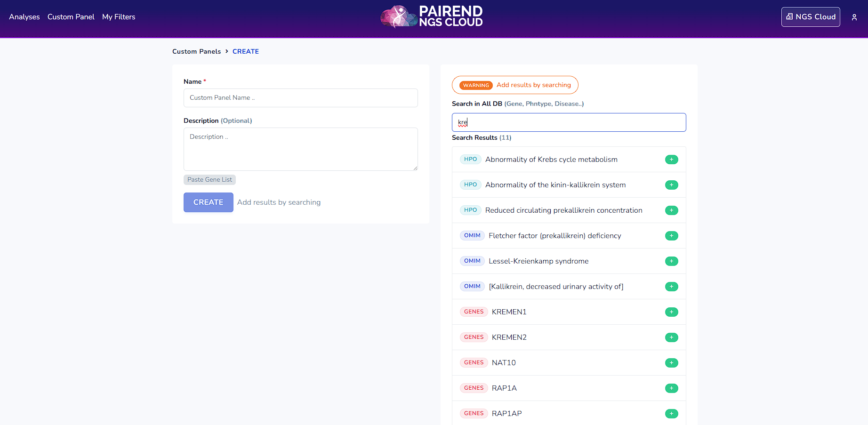Image resolution: width=868 pixels, height=425 pixels.
Task: Add KREMEN2 gene to panel
Action: point(671,337)
